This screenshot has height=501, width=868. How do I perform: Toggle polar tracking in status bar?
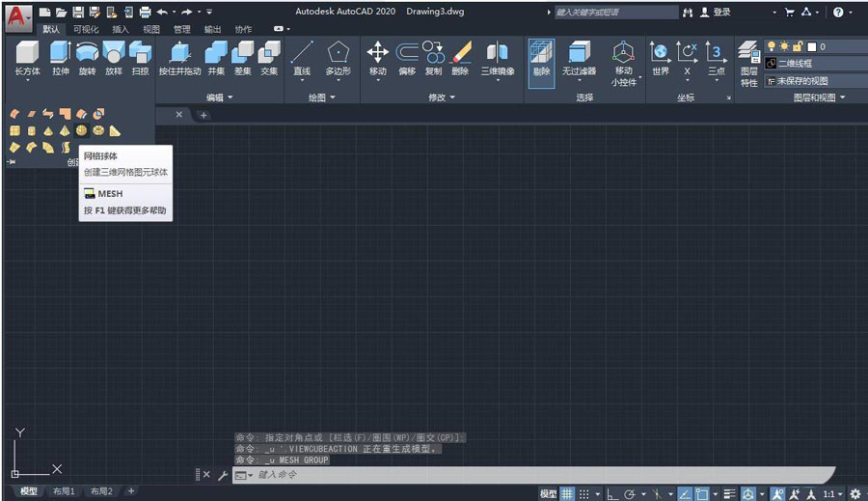(x=630, y=494)
